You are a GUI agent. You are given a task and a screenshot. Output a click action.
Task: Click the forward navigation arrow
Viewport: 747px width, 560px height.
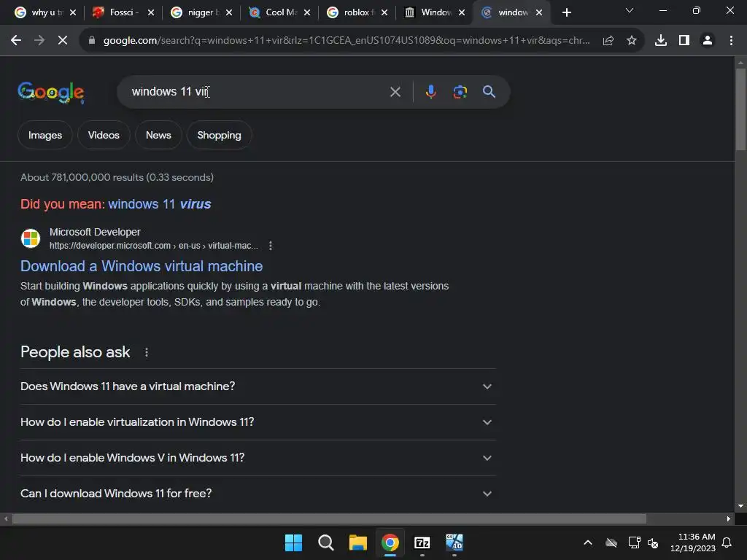[39, 41]
